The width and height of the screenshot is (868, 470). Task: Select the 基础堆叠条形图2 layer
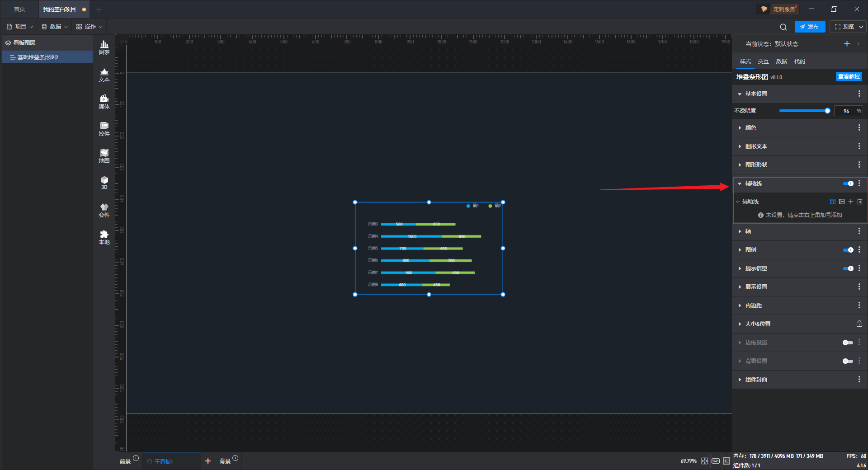[47, 57]
